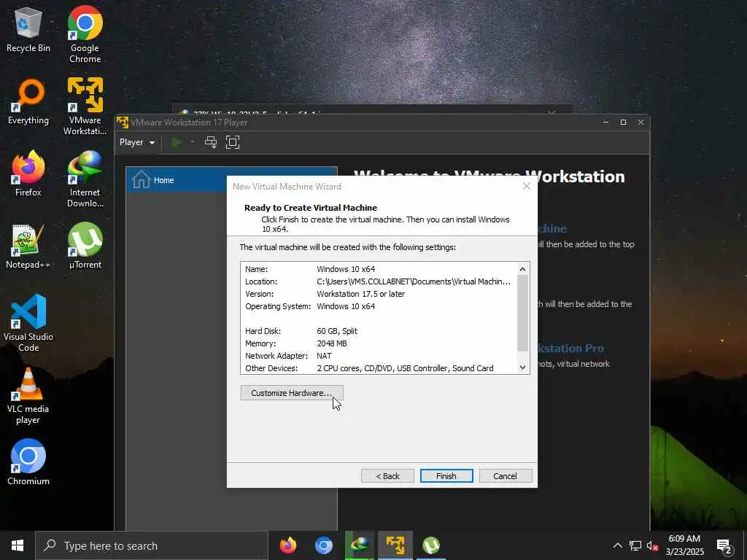The width and height of the screenshot is (747, 560).
Task: Open the notification center icon
Action: coord(724,545)
